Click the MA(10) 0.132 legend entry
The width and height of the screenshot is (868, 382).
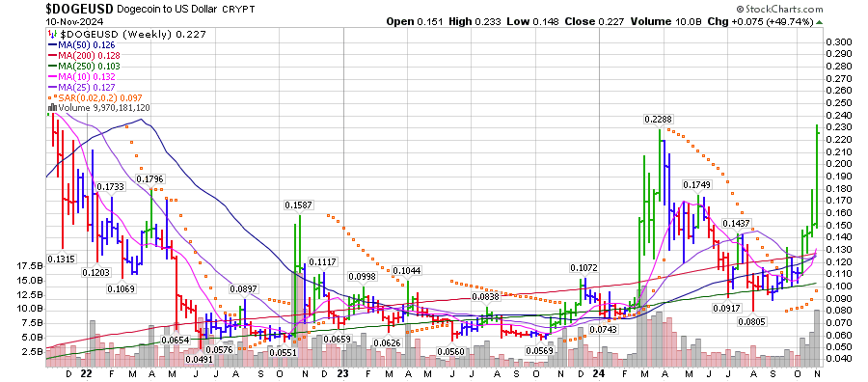(82, 76)
